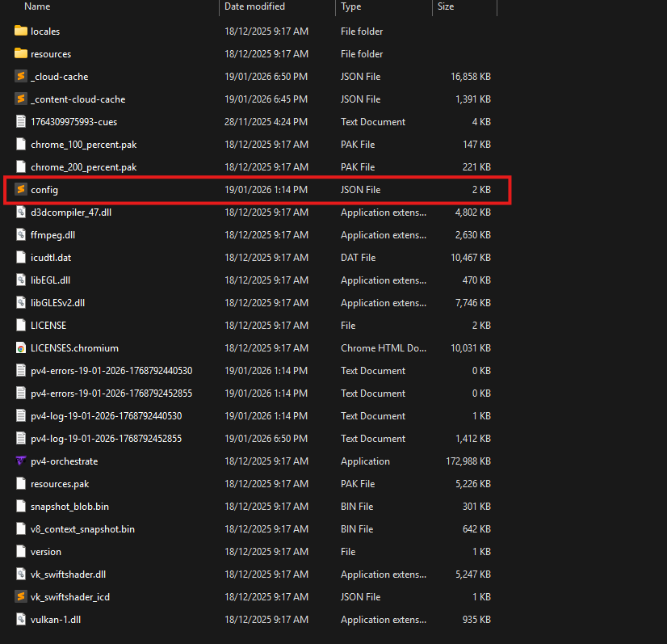
Task: Select pv4-errors-19-01-2026-1768792452855 file name
Action: [111, 394]
